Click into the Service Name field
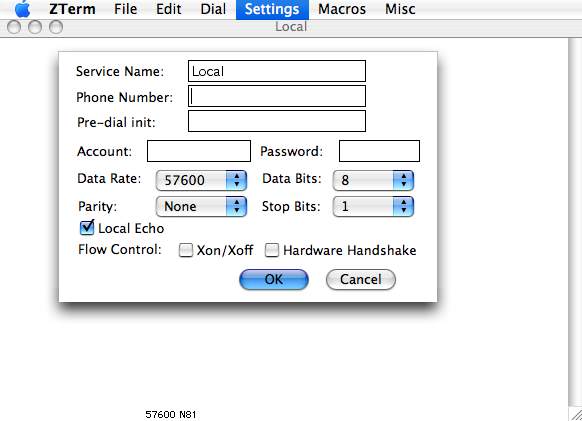 click(277, 71)
